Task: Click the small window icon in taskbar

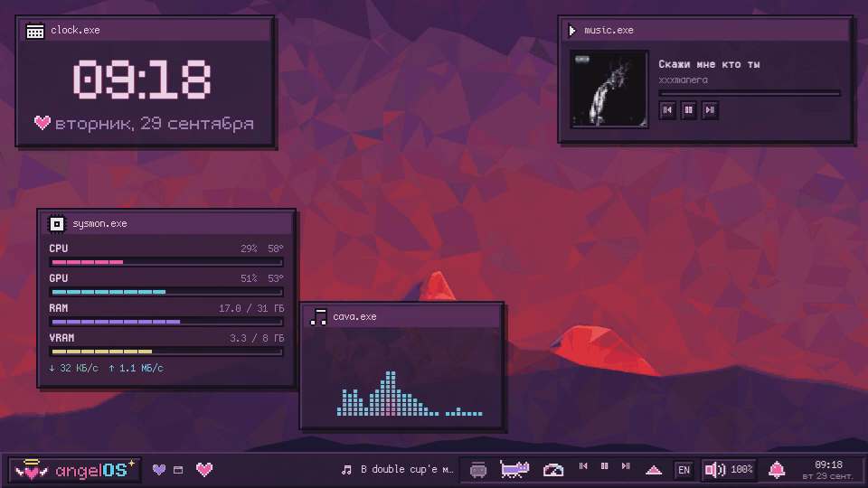Action: (178, 470)
